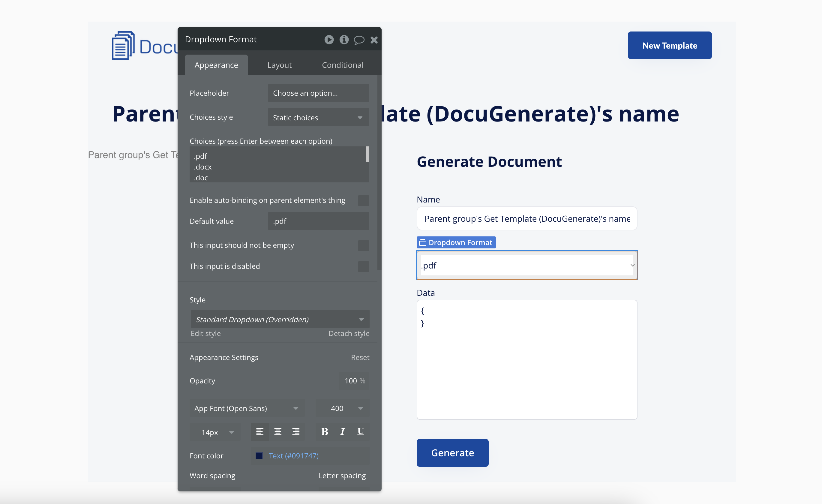Click the Detach style link
The width and height of the screenshot is (822, 504).
pyautogui.click(x=349, y=334)
